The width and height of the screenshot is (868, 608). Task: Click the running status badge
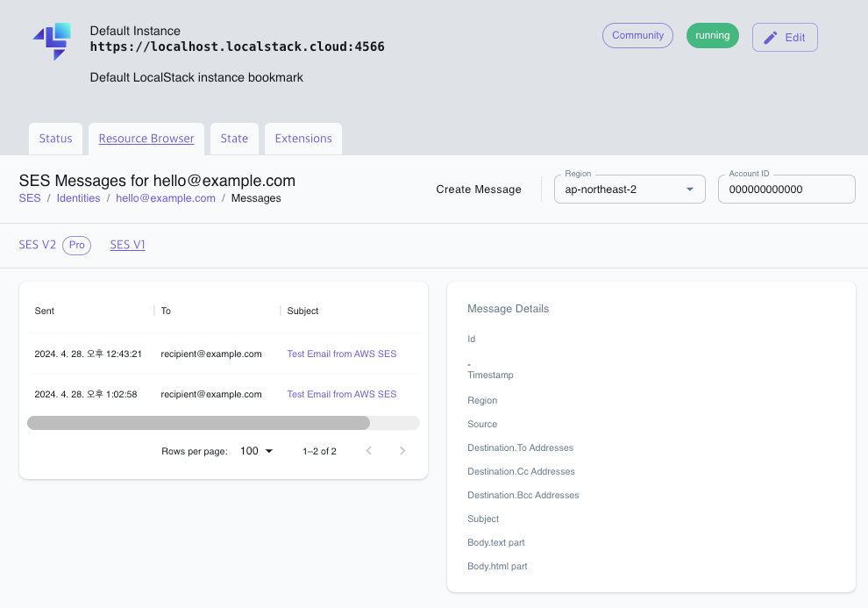pos(713,35)
